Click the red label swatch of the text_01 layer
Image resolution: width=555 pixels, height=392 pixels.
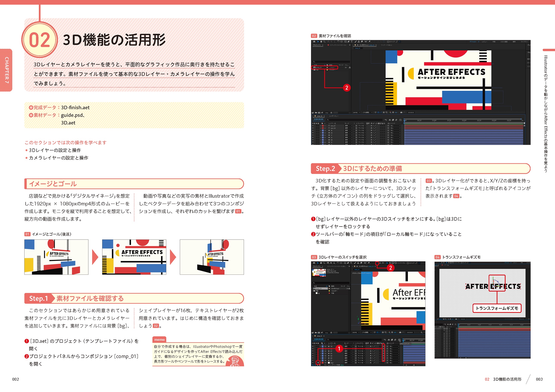323,126
